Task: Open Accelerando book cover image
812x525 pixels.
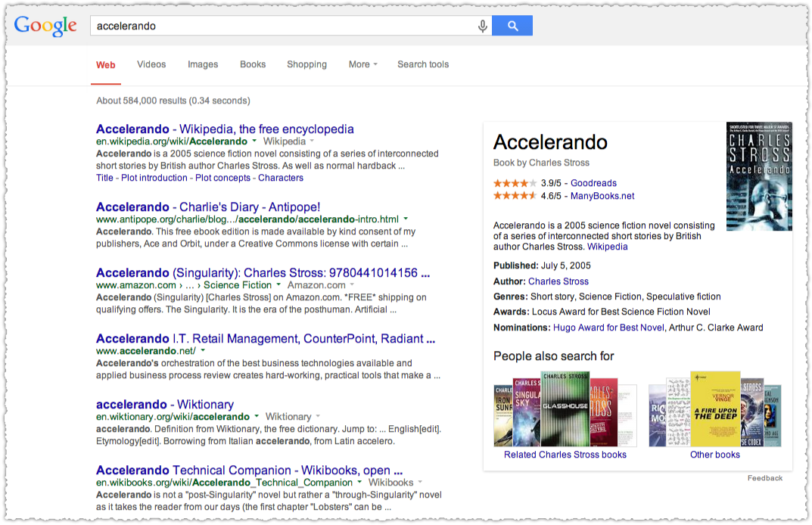Action: 759,176
